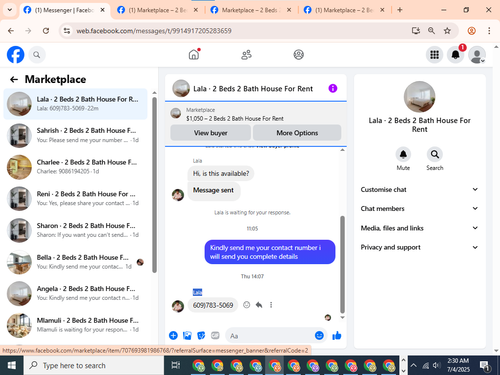The width and height of the screenshot is (500, 375).
Task: Expand Chat members section
Action: click(419, 208)
